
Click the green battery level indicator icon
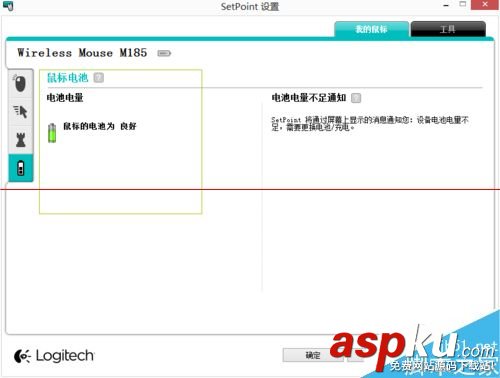[52, 133]
